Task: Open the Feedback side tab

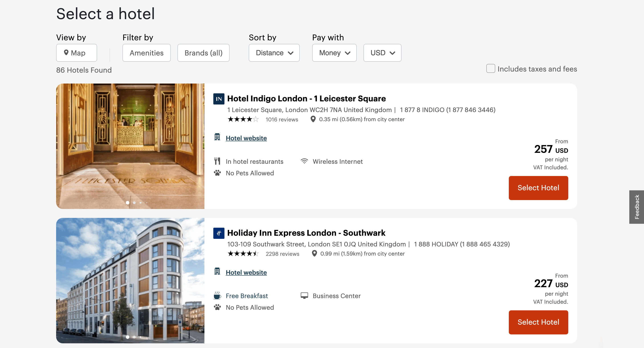Action: click(x=636, y=207)
